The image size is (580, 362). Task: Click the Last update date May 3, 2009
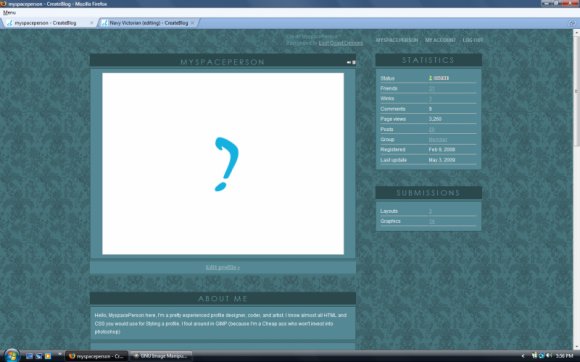click(442, 160)
